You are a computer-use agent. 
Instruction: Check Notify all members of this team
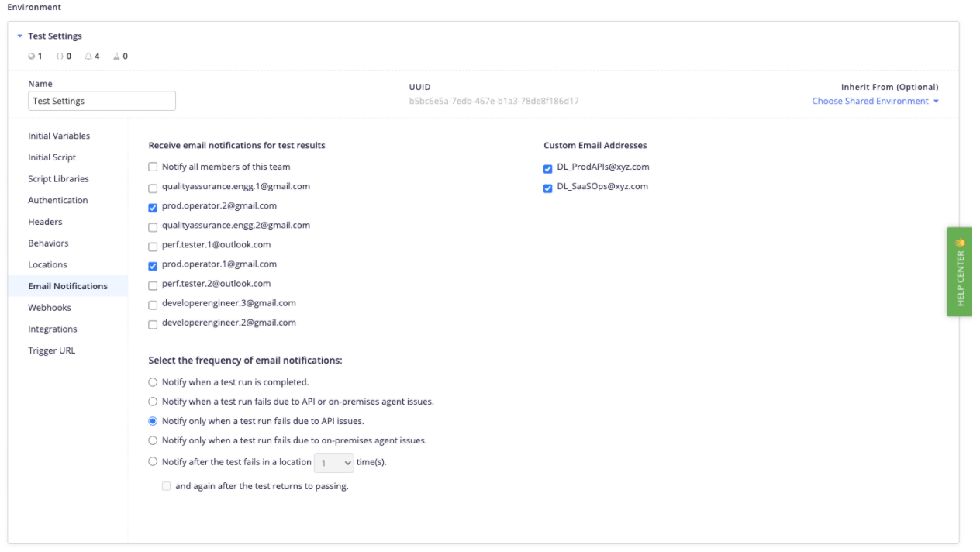(153, 167)
